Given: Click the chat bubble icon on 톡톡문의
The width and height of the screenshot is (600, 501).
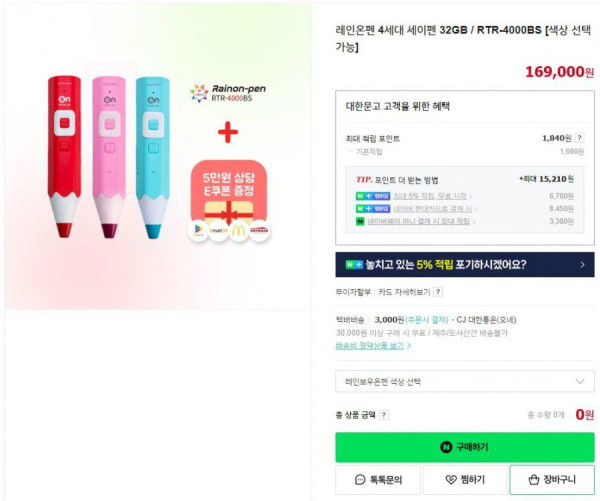Looking at the screenshot, I should point(360,480).
